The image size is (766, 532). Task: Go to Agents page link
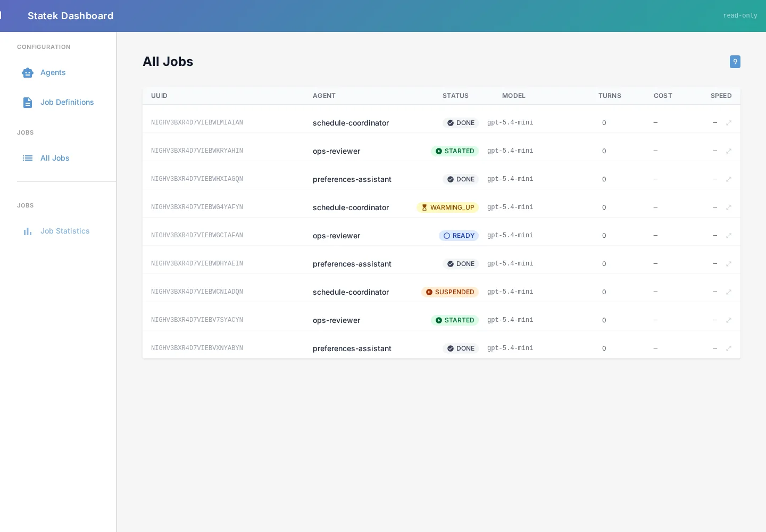point(53,72)
